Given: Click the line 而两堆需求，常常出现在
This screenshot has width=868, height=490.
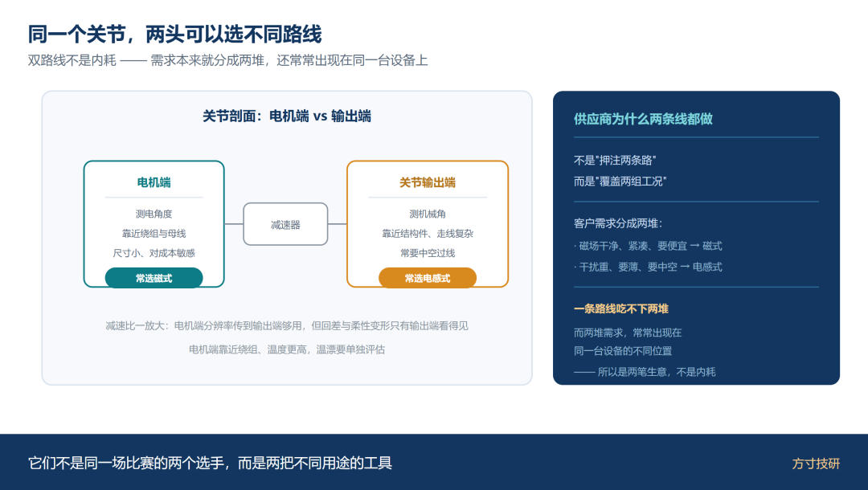Looking at the screenshot, I should coord(628,333).
